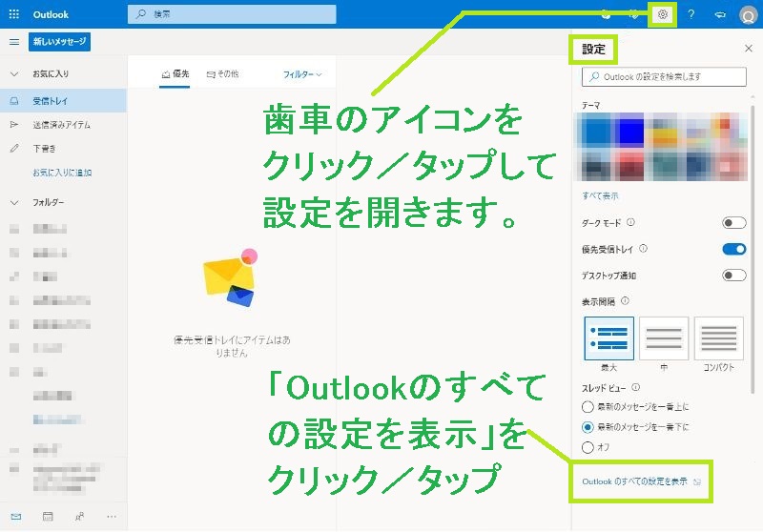Open the フィルター dropdown

302,74
